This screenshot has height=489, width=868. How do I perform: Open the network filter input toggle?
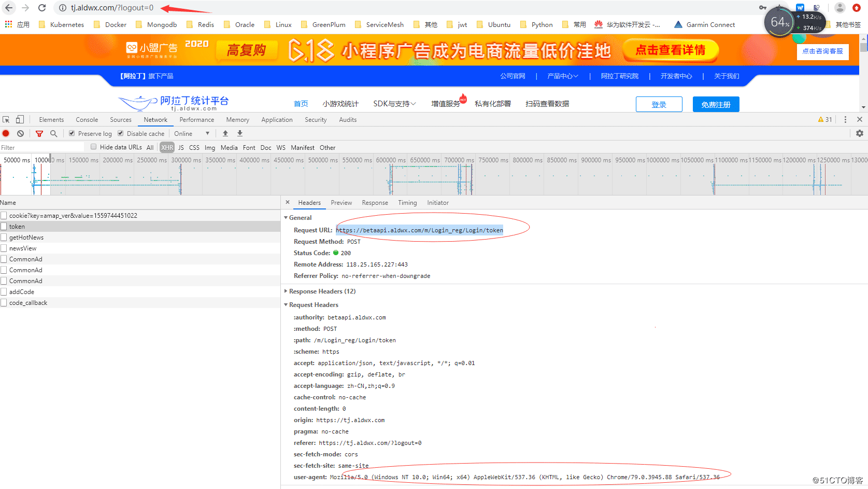tap(39, 133)
